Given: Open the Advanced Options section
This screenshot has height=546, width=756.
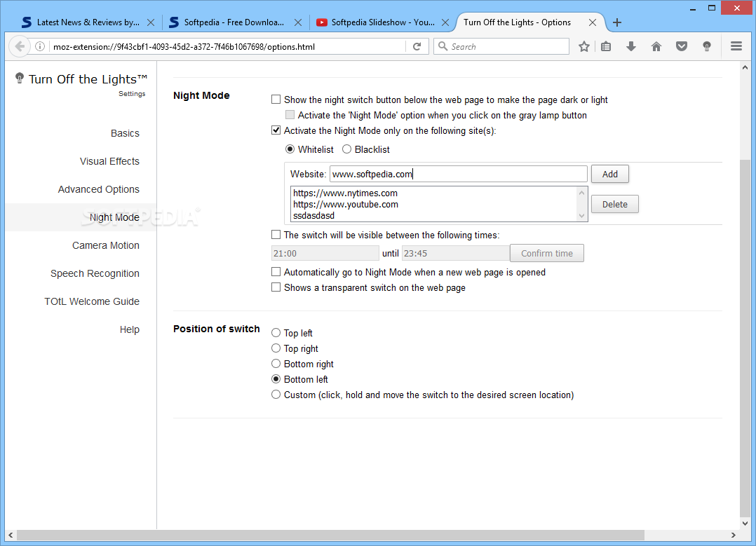Looking at the screenshot, I should point(98,189).
